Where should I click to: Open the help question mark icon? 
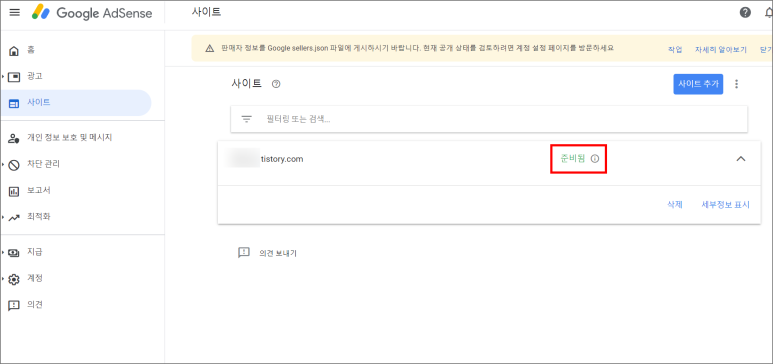pos(745,13)
